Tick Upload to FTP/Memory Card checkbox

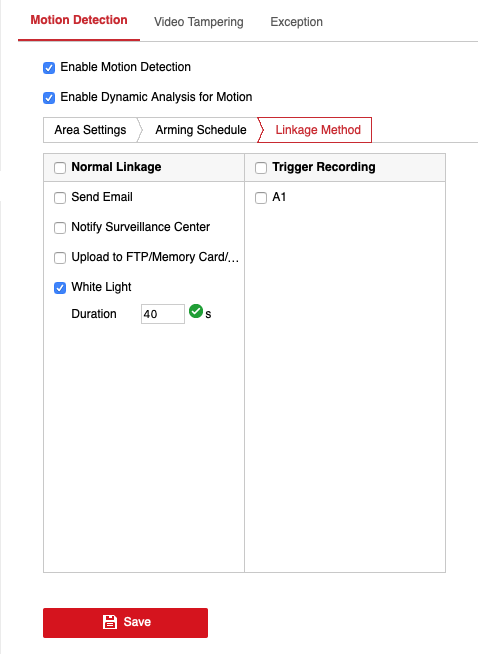coord(60,258)
